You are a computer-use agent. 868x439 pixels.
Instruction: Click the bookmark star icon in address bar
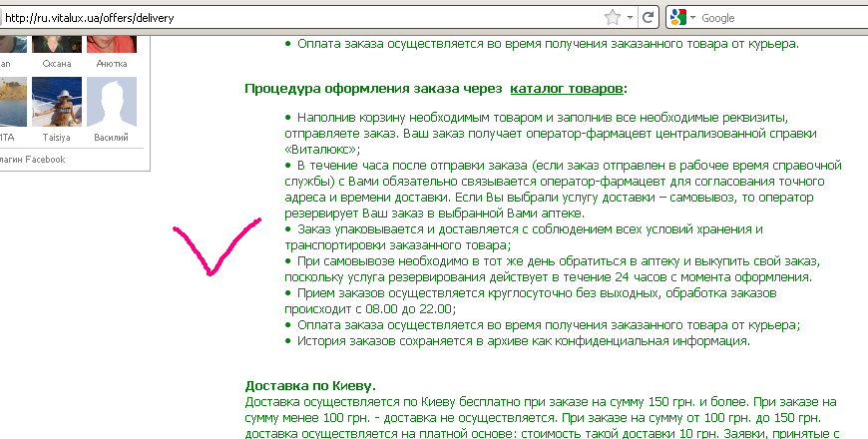coord(613,17)
